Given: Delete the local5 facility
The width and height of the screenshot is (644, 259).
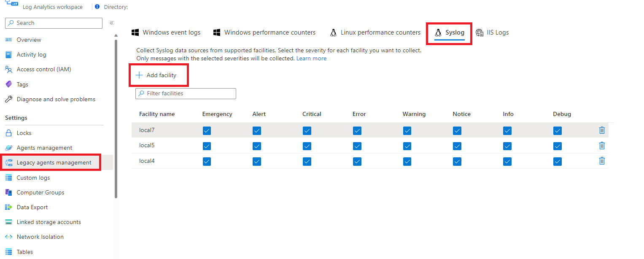Looking at the screenshot, I should click(602, 145).
